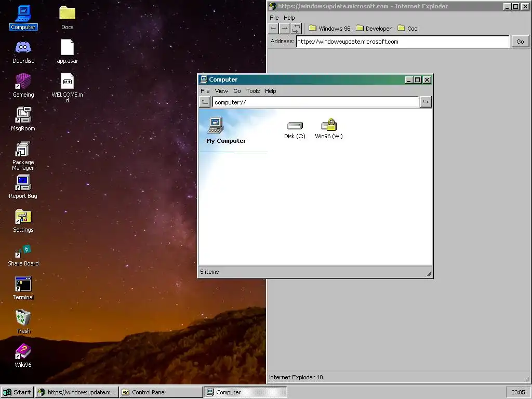The image size is (532, 399).
Task: Switch to the Computer taskbar item
Action: 245,392
